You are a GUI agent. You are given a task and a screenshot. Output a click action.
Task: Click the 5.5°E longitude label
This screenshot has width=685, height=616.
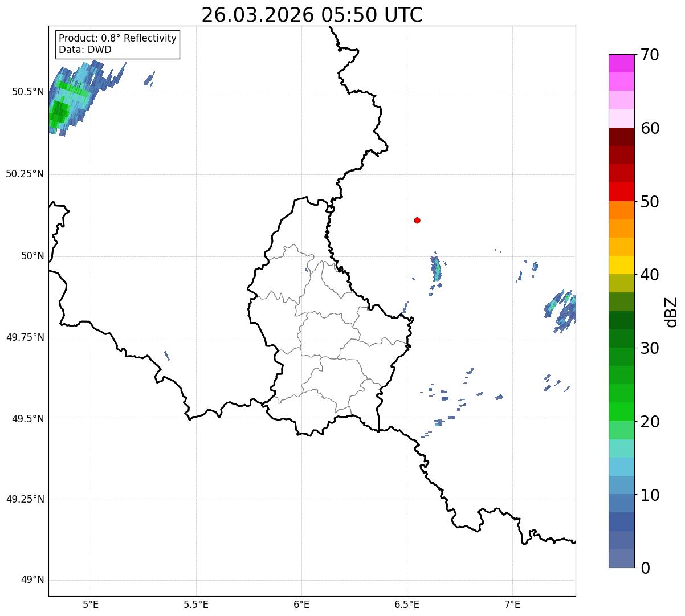point(196,605)
